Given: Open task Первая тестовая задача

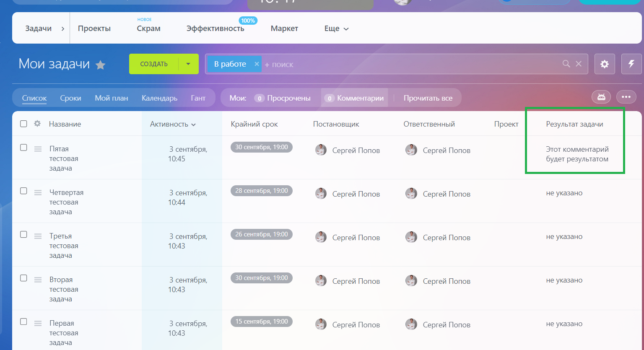Looking at the screenshot, I should [64, 333].
